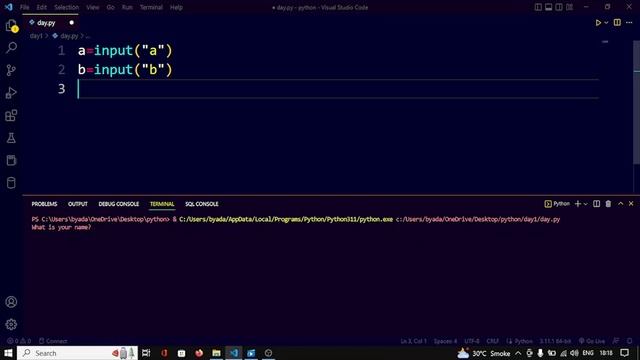Screen dimensions: 640x360
Task: Kill terminal with trash icon
Action: [x=608, y=204]
